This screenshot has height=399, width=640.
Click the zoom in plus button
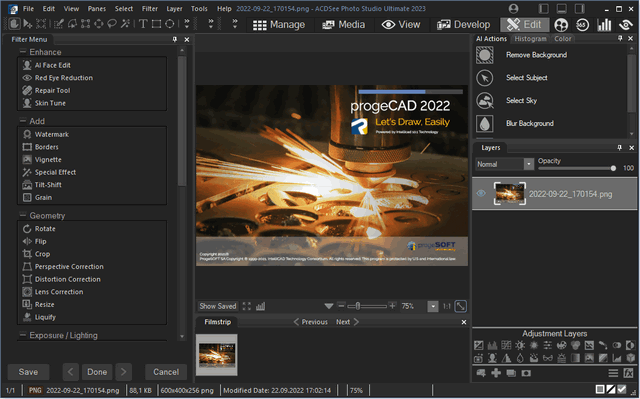[392, 306]
